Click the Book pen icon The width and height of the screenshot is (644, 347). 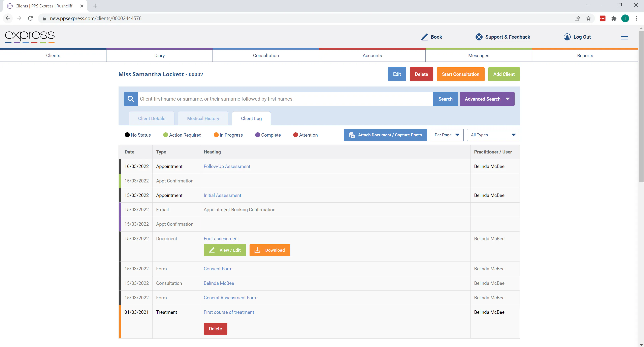point(424,37)
